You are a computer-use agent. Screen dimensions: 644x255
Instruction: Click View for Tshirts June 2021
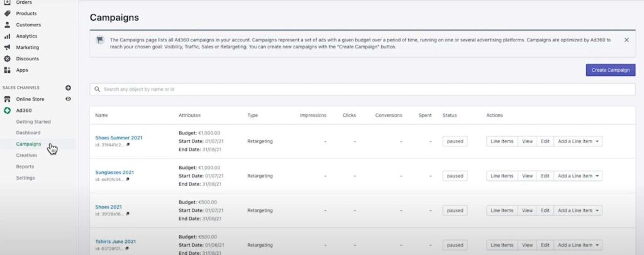pos(528,245)
